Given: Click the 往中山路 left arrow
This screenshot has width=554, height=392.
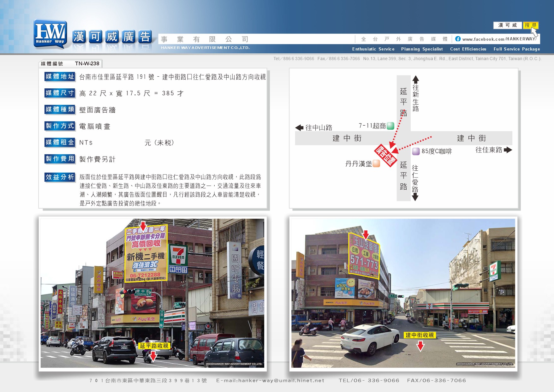Looking at the screenshot, I should [x=299, y=128].
